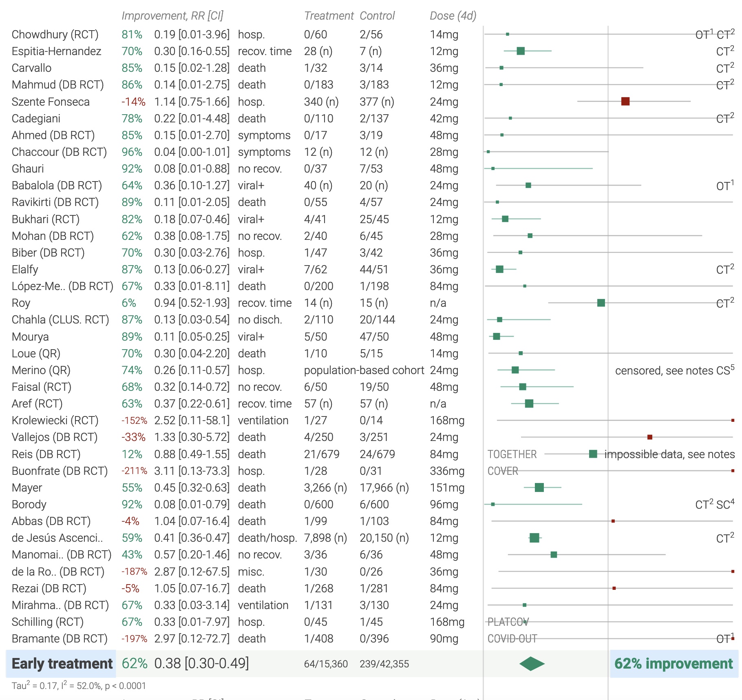Select the Borody study name
This screenshot has height=700, width=742.
(x=29, y=505)
